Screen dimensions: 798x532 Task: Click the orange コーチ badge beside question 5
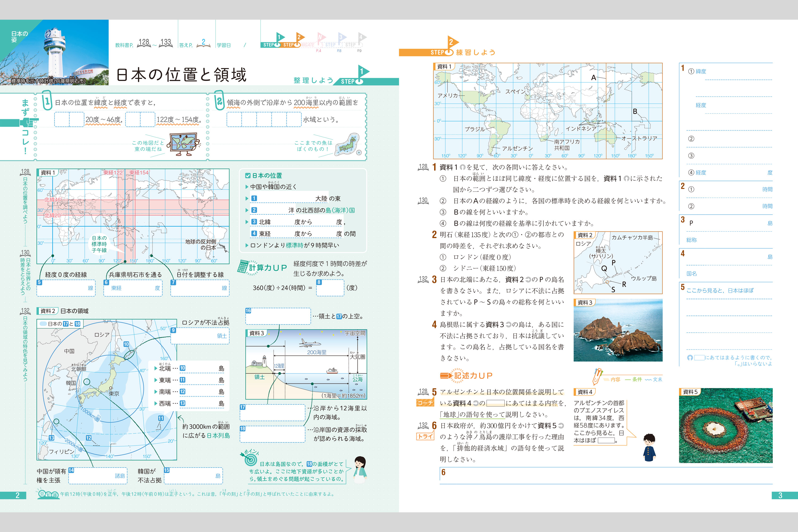[425, 403]
